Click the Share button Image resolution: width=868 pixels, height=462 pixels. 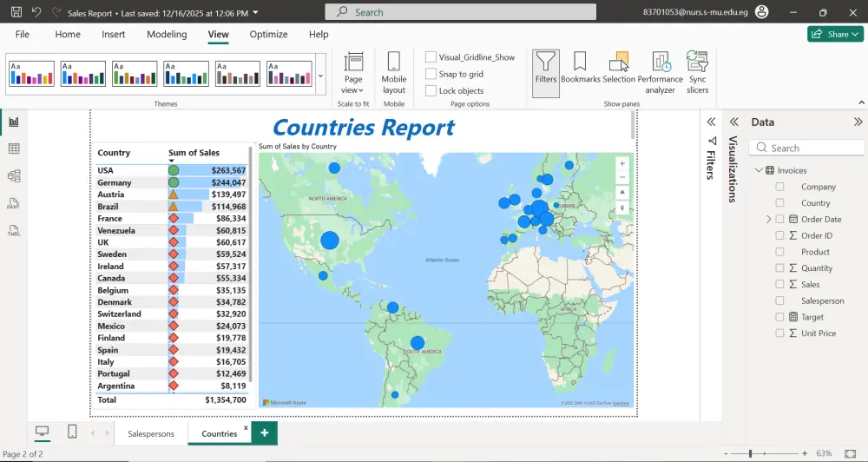click(x=834, y=34)
